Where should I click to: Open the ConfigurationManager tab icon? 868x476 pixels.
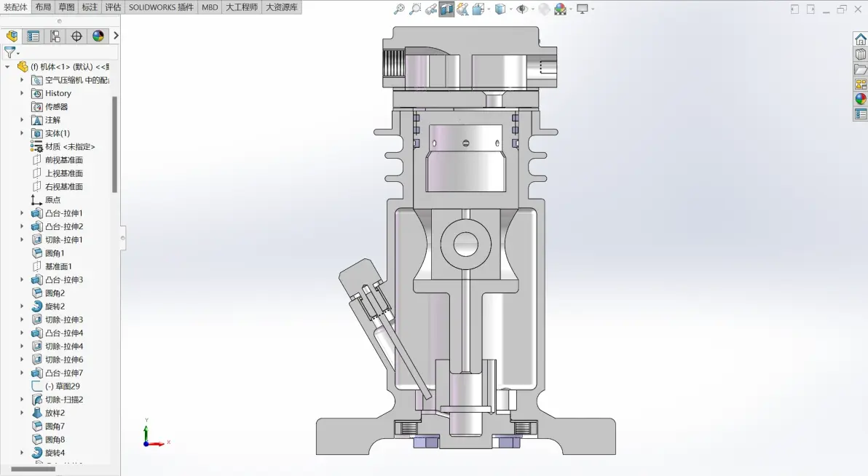[x=55, y=36]
